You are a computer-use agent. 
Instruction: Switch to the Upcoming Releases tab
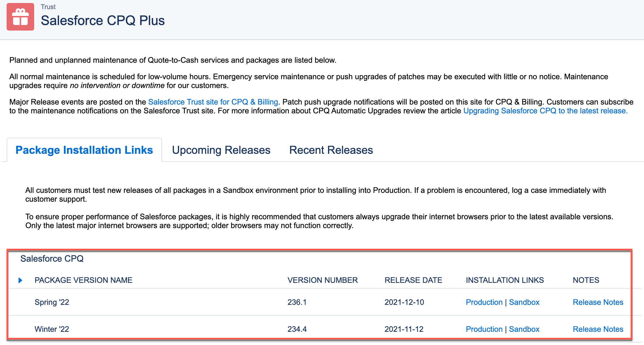tap(221, 150)
